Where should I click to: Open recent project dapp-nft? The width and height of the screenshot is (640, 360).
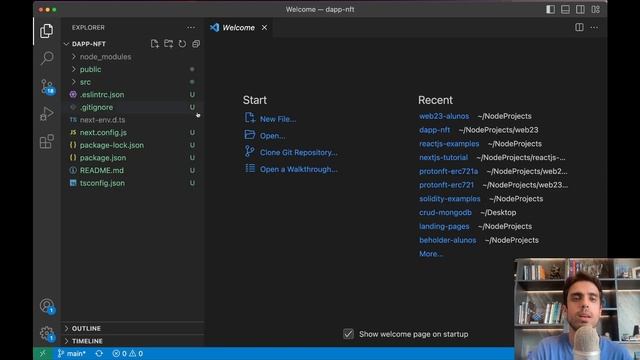tap(434, 130)
